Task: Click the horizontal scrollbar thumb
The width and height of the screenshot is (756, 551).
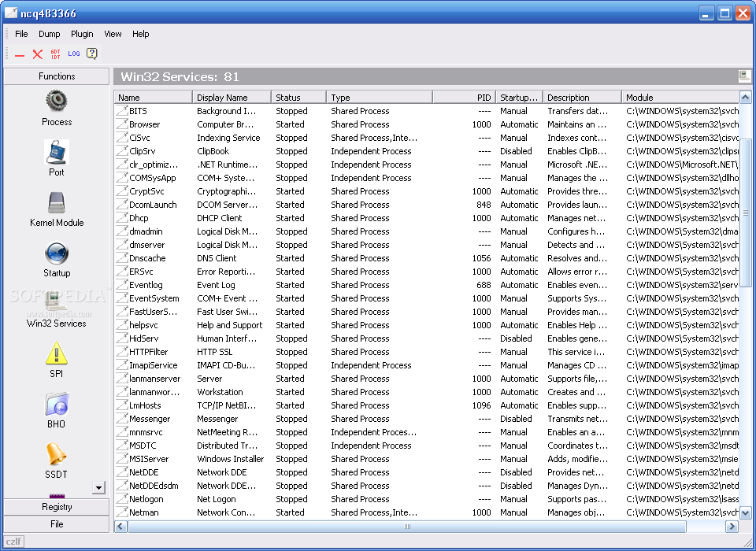Action: 407,527
